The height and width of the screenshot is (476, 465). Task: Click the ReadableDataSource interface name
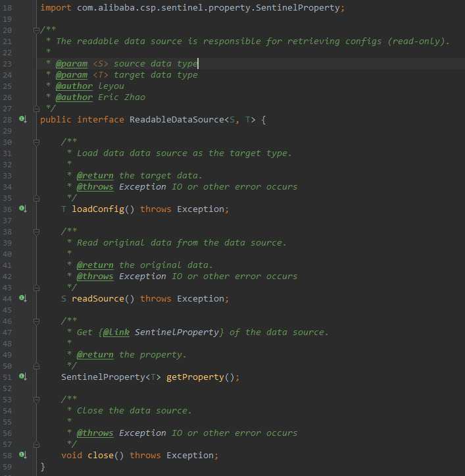pos(177,120)
